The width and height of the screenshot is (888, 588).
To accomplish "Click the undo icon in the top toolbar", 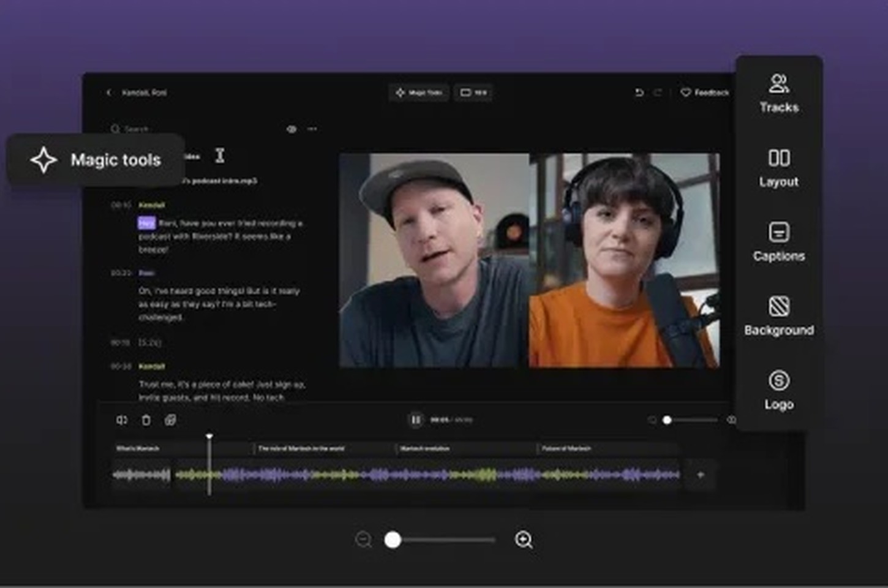I will tap(639, 92).
